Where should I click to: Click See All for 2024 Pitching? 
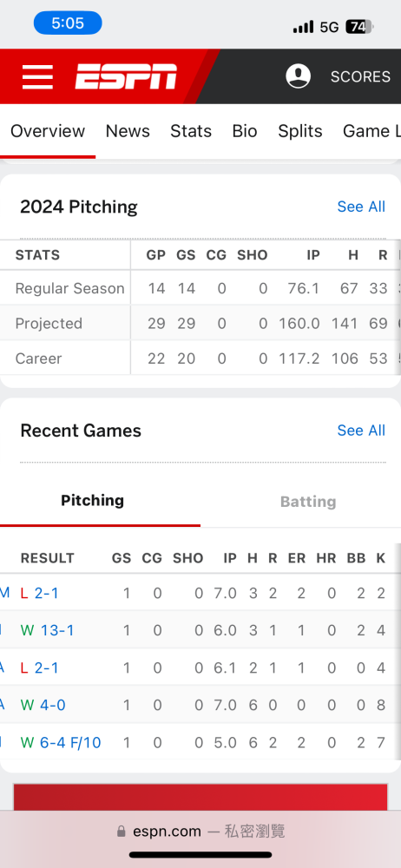click(x=361, y=207)
